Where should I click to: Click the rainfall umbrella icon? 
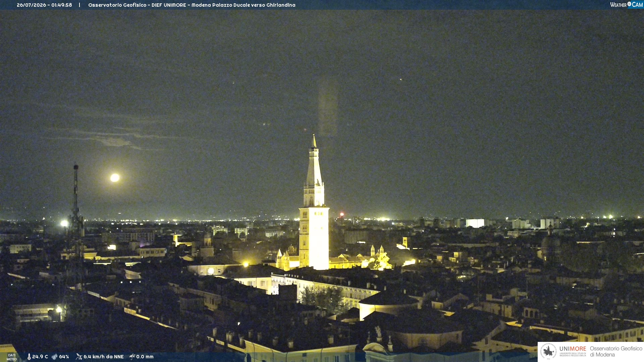pyautogui.click(x=132, y=357)
